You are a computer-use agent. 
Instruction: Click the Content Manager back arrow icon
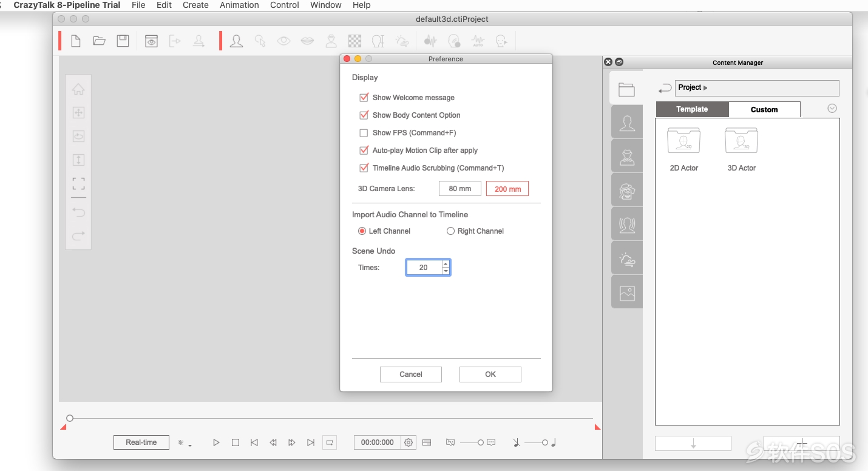pyautogui.click(x=665, y=89)
